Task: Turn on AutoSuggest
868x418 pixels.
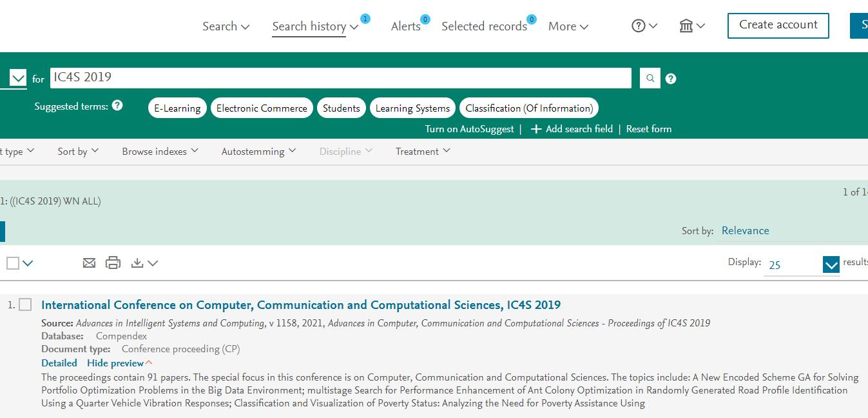Action: pos(469,129)
